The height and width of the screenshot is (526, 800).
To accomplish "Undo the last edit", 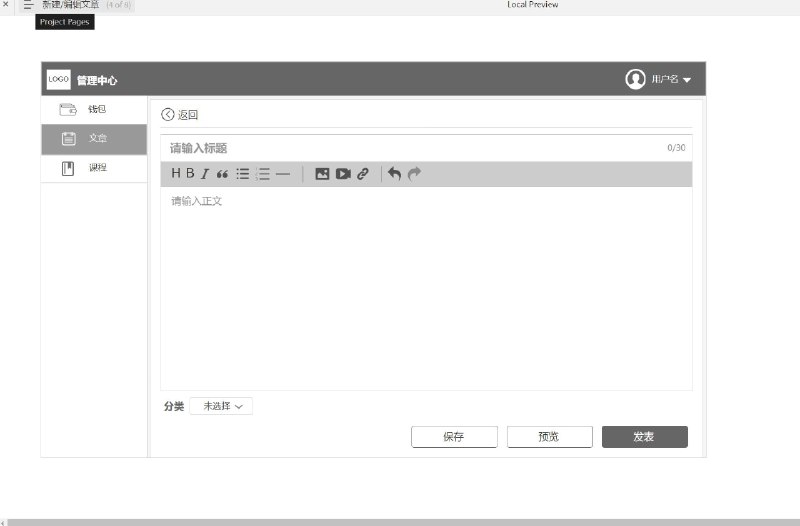I will pyautogui.click(x=394, y=174).
